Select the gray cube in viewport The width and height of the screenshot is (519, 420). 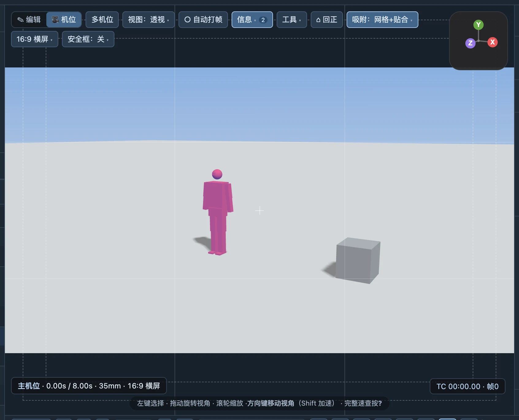pos(358,261)
